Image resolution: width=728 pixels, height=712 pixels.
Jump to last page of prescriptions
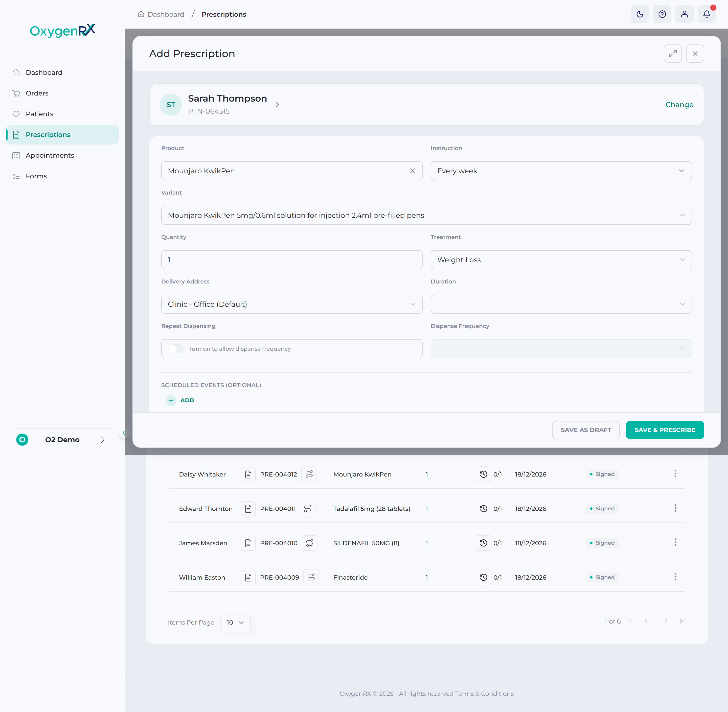click(x=681, y=621)
